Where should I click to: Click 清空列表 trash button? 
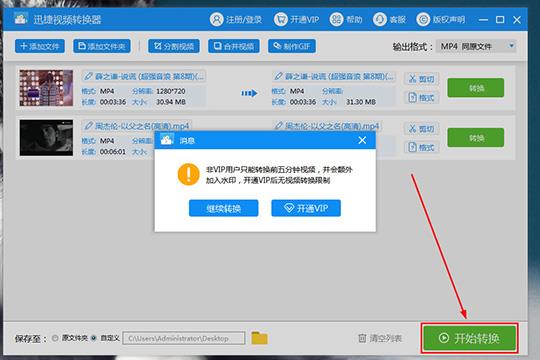(380, 338)
